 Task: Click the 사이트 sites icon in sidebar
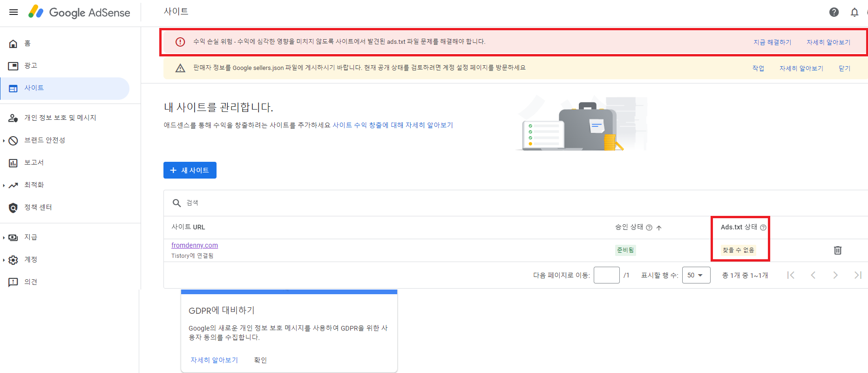(x=14, y=88)
